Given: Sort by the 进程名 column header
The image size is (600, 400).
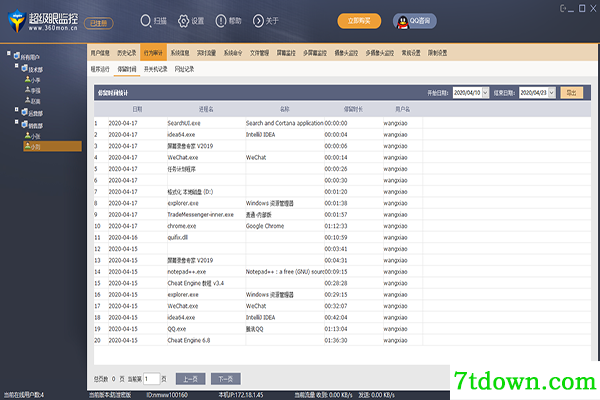Looking at the screenshot, I should click(x=206, y=109).
